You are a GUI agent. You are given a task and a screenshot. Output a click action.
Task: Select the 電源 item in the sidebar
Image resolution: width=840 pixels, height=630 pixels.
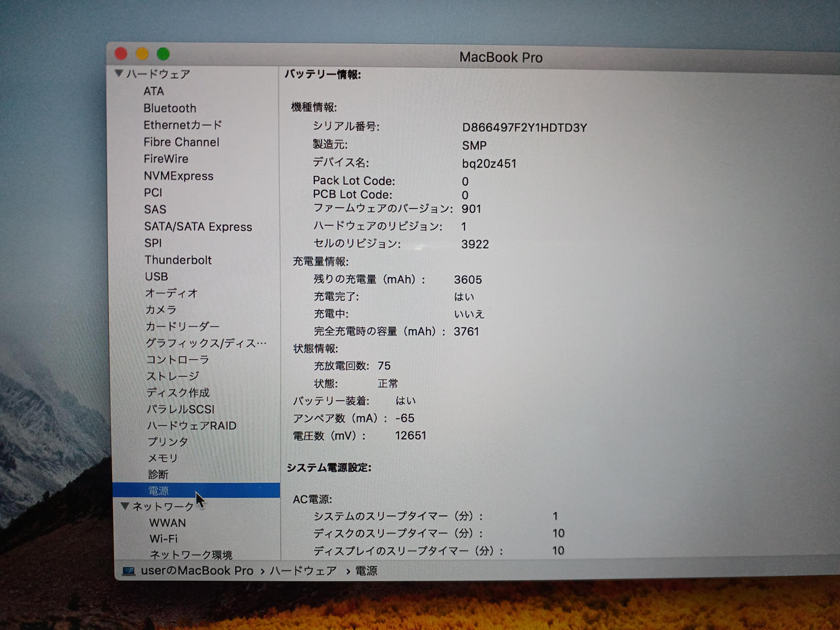(158, 490)
